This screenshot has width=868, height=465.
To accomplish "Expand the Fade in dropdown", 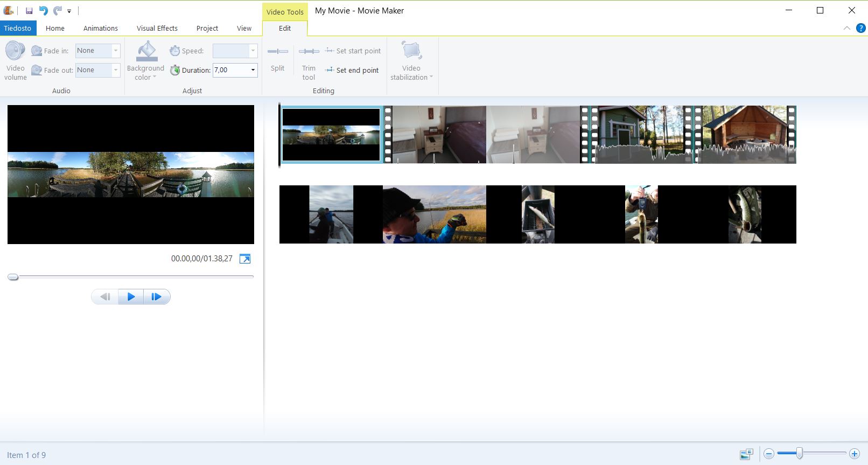I will click(x=115, y=51).
